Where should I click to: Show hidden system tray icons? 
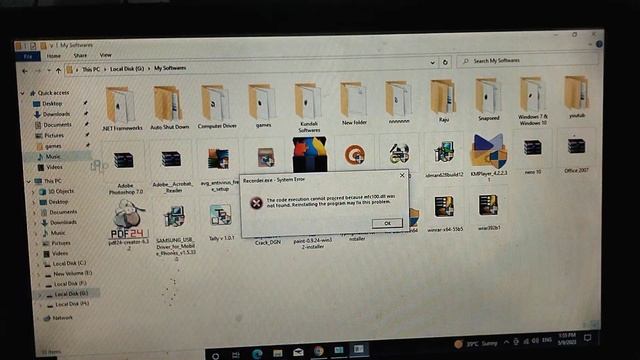pyautogui.click(x=506, y=342)
